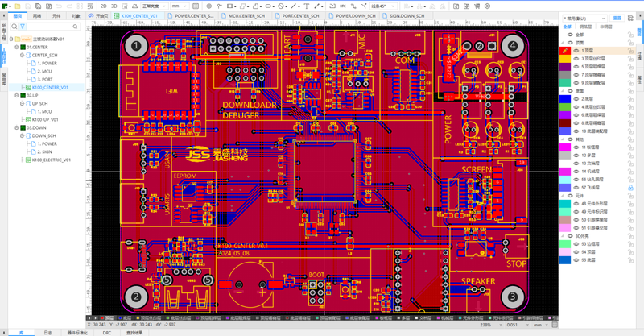The width and height of the screenshot is (644, 336).
Task: Select the prohibited region tool
Action: 281,6
